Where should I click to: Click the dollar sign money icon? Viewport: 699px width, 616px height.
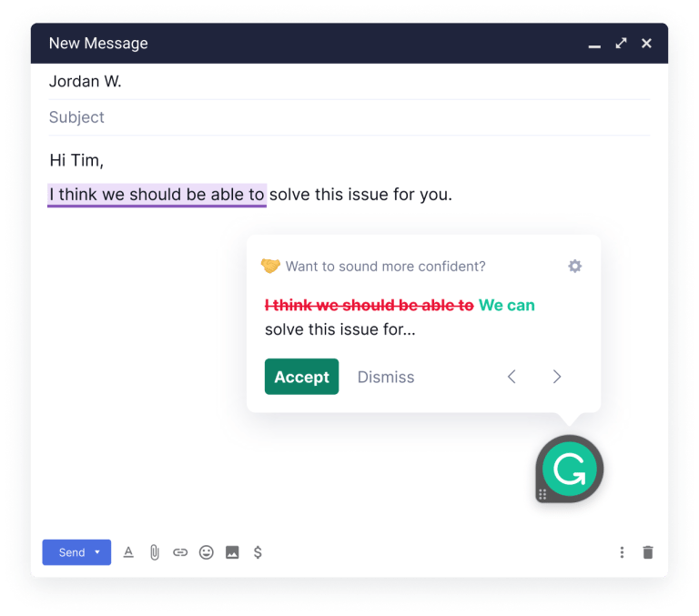click(258, 552)
